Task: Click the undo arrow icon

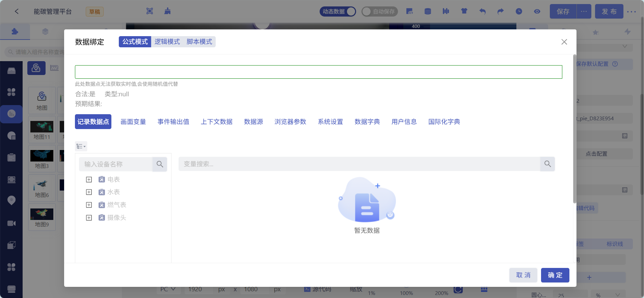Action: (482, 11)
